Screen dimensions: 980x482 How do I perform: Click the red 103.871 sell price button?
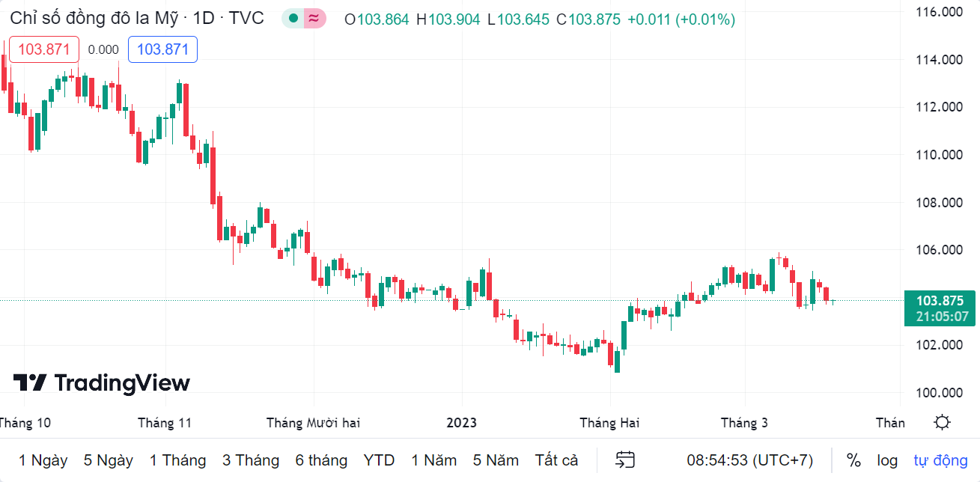[x=44, y=49]
